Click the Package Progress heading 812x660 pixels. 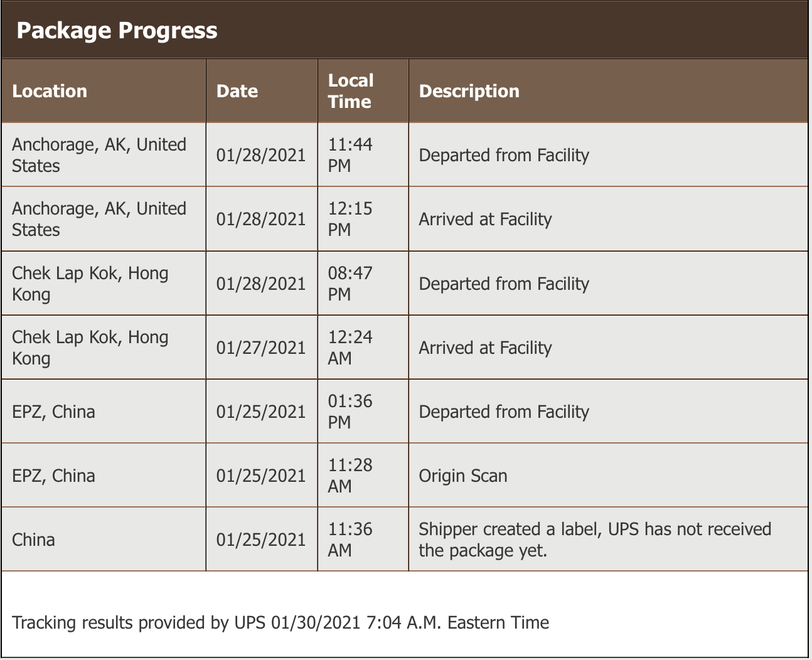(x=117, y=31)
